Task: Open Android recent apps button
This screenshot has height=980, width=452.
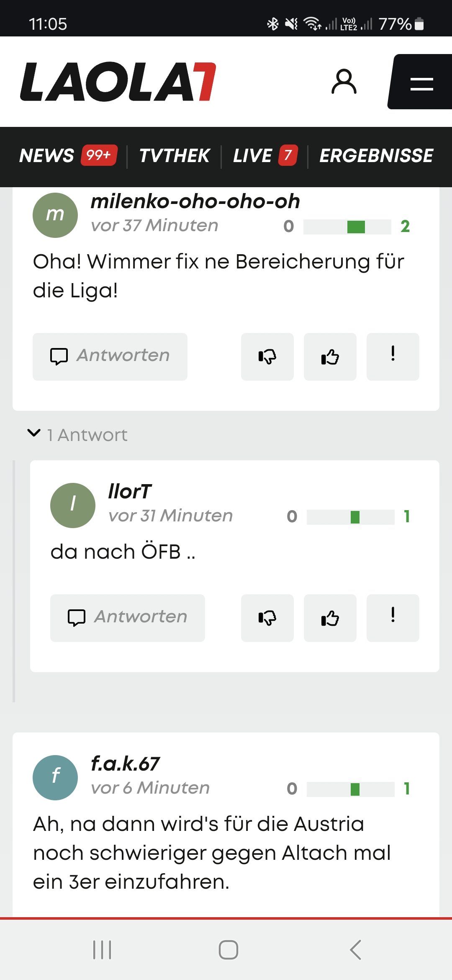Action: (x=102, y=950)
